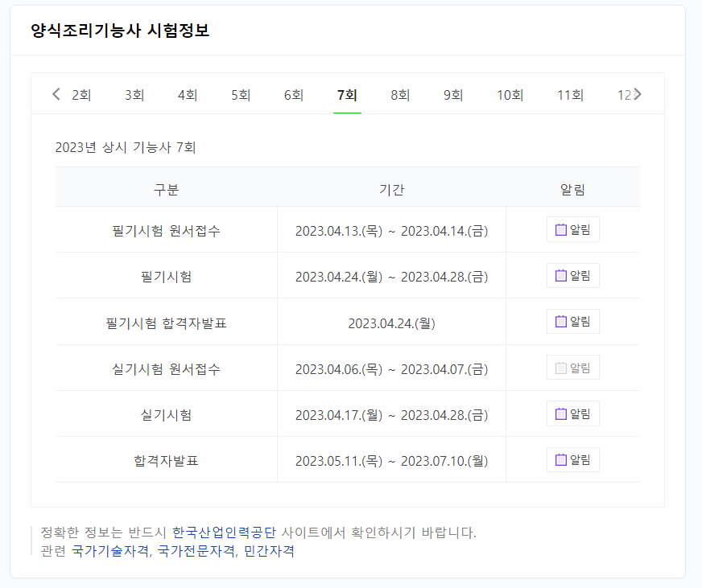The image size is (702, 588).
Task: Switch to the 8회 tab
Action: (x=400, y=95)
